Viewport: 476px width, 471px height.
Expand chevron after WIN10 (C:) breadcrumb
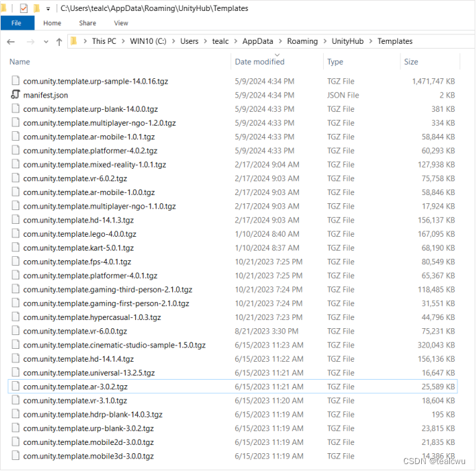174,41
